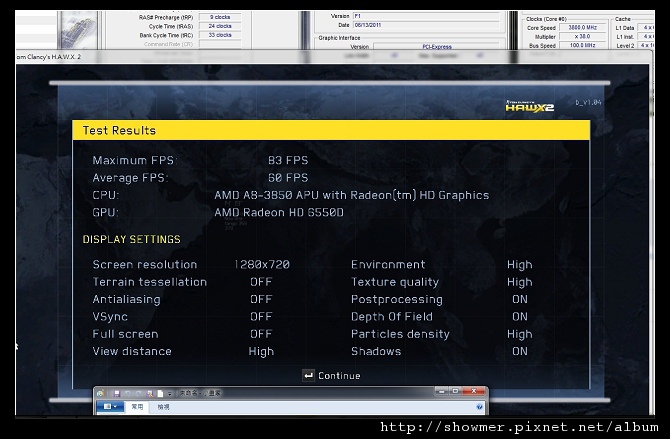Click the Undo icon in Paint's title bar
Image resolution: width=670 pixels, height=439 pixels.
pos(127,393)
